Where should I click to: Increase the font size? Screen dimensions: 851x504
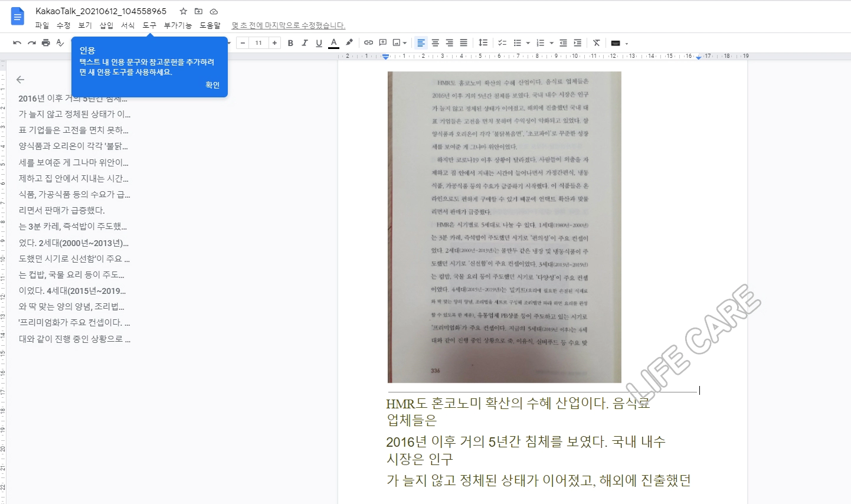pyautogui.click(x=274, y=42)
